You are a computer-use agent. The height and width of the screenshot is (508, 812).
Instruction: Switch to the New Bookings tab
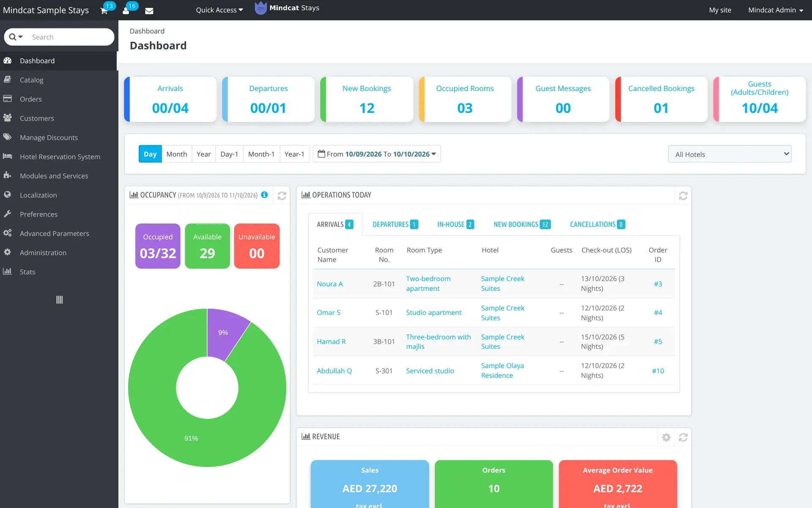522,224
